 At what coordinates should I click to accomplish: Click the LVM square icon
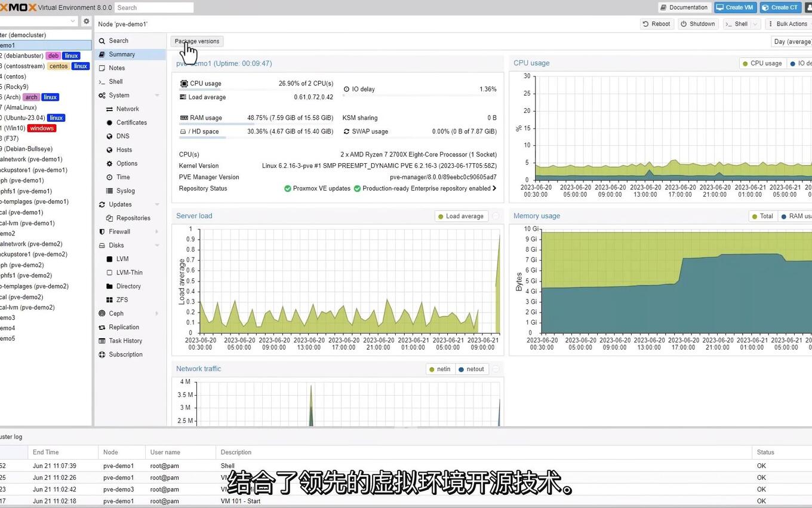click(110, 259)
